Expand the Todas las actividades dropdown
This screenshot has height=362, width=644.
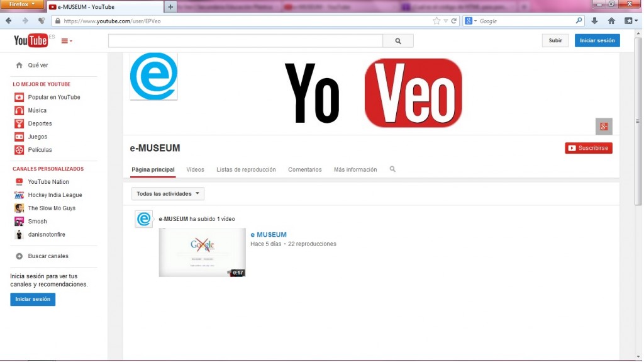[x=168, y=194]
